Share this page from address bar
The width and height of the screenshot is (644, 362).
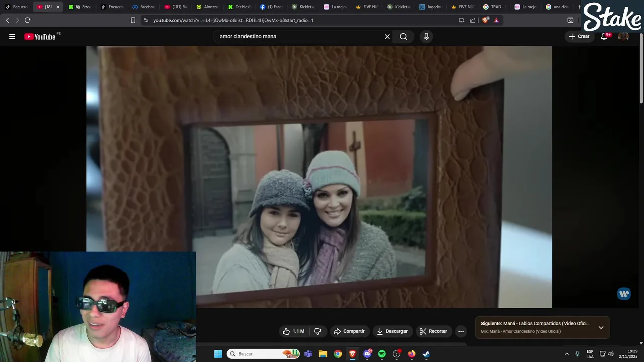(x=473, y=20)
